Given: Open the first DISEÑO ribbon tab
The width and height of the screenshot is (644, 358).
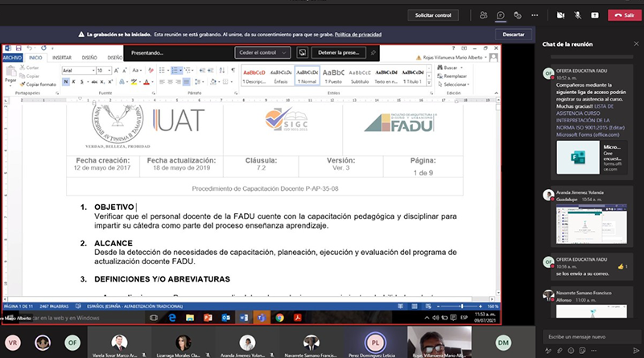Looking at the screenshot, I should point(89,58).
